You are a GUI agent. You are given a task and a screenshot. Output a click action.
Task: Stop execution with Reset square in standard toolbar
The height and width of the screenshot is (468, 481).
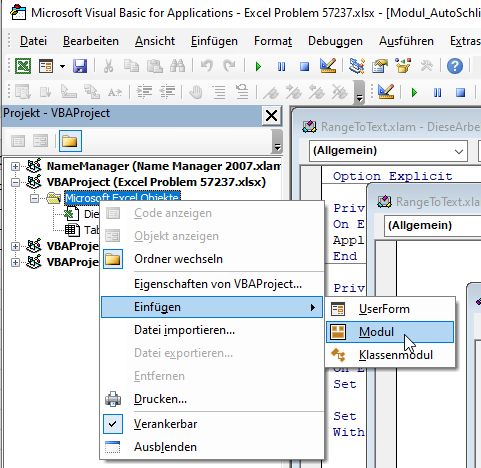click(304, 66)
